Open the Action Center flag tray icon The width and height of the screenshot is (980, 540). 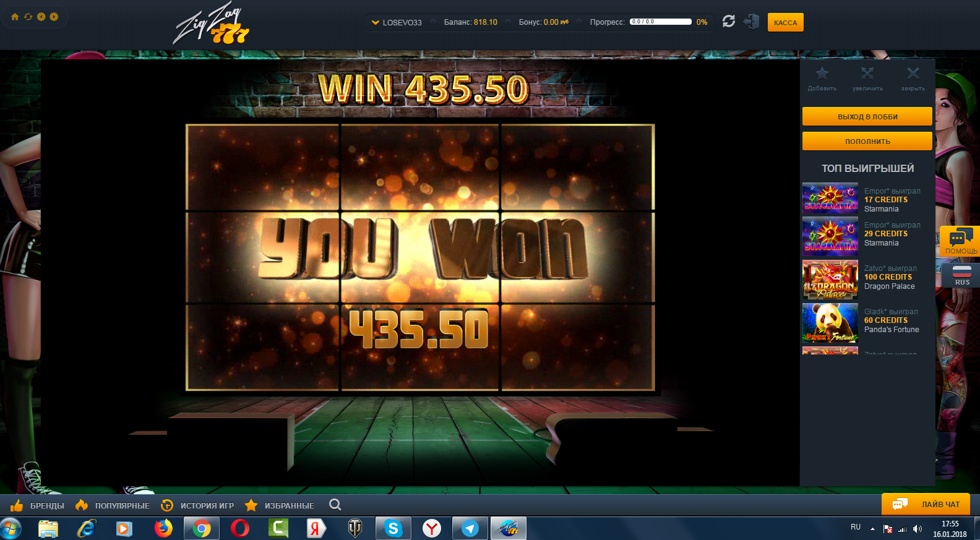pos(888,529)
